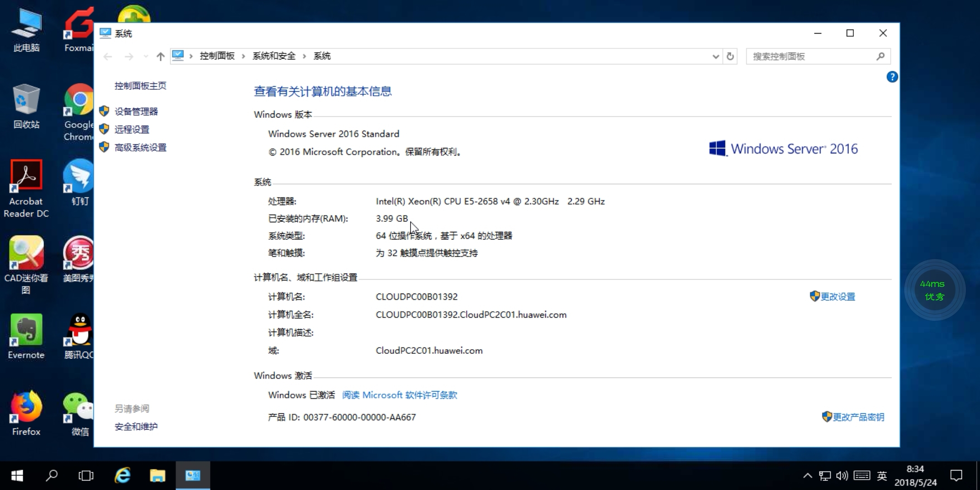The height and width of the screenshot is (490, 980).
Task: Expand the address bar history dropdown
Action: coord(715,56)
